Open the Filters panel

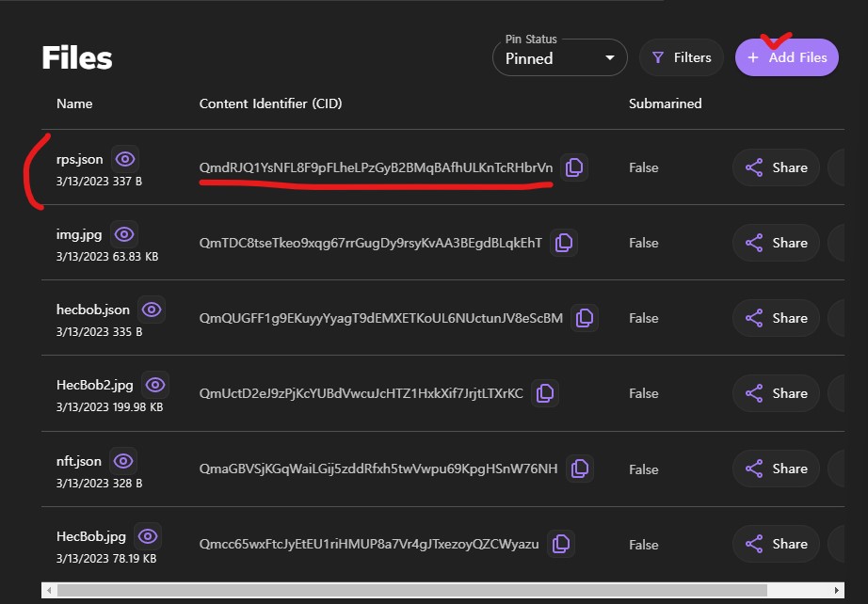682,57
